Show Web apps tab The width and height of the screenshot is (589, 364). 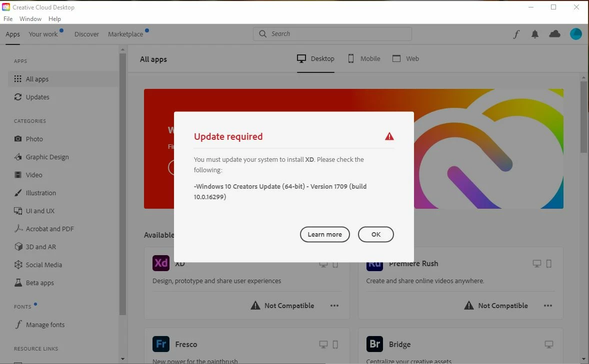(x=405, y=58)
